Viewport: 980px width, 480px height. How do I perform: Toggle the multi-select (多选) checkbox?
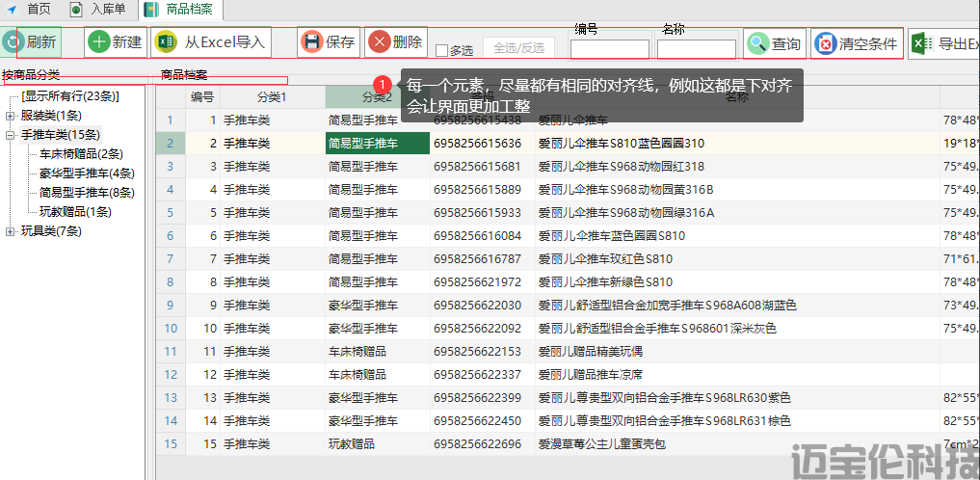point(442,50)
